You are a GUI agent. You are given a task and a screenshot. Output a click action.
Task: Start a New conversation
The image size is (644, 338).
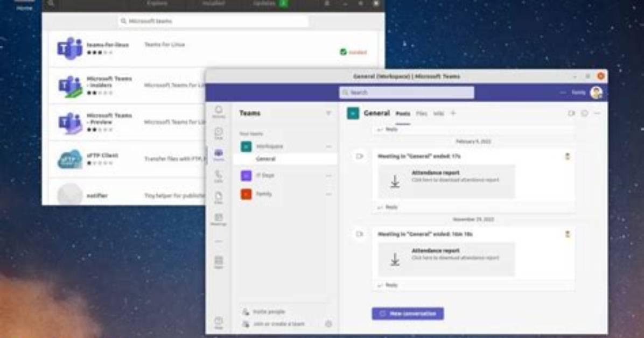pyautogui.click(x=408, y=314)
